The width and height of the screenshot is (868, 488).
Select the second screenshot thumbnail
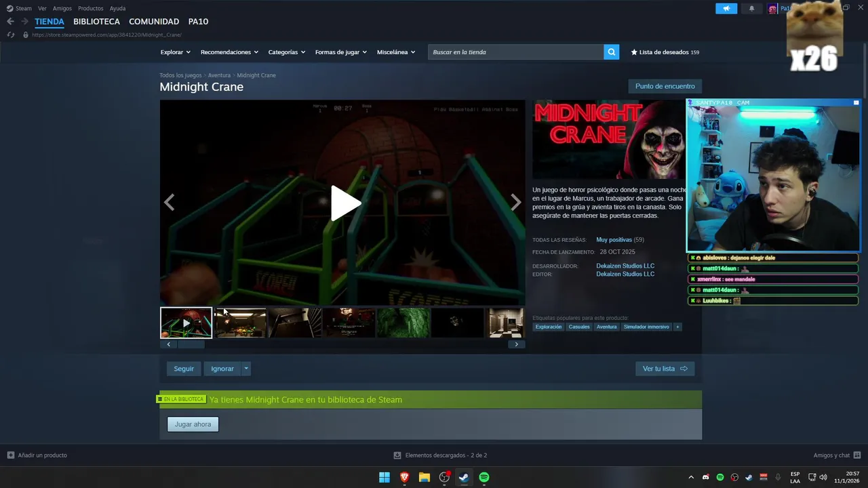point(240,323)
